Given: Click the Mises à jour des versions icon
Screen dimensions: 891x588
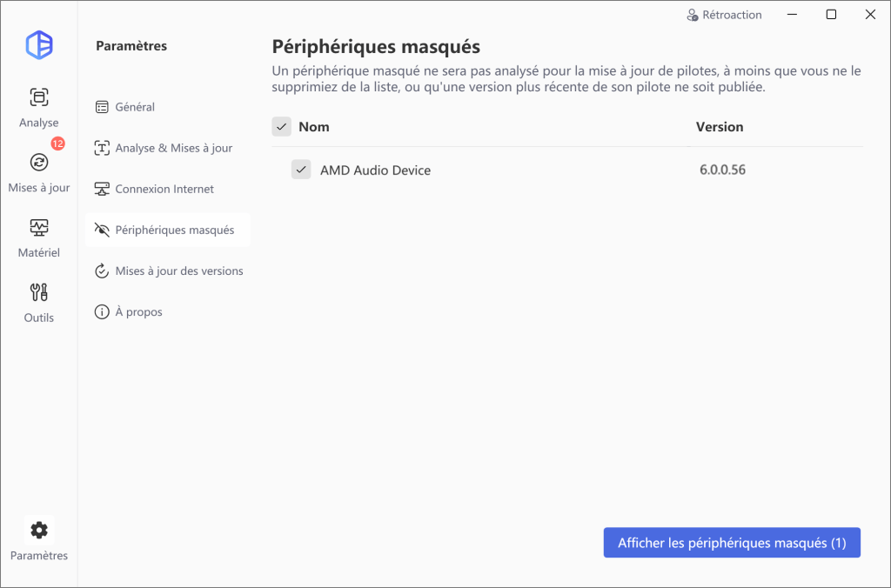Looking at the screenshot, I should (102, 271).
